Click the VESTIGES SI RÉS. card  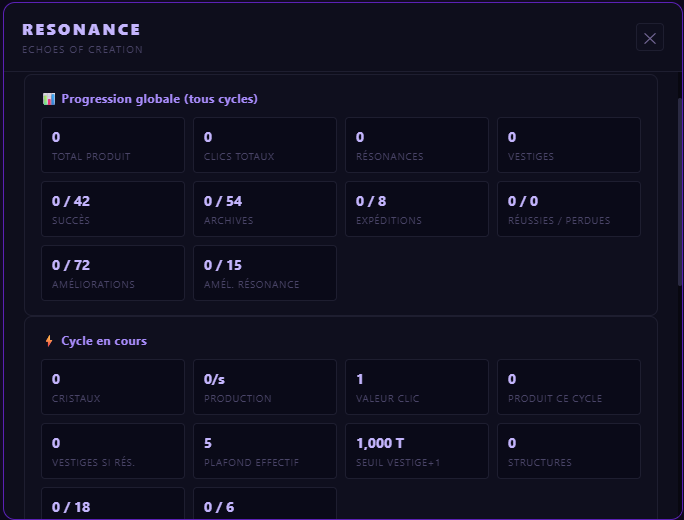(113, 451)
